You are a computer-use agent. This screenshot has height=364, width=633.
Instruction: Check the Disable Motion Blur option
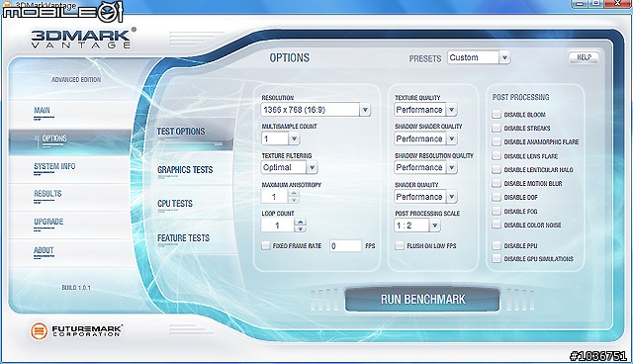(x=497, y=183)
